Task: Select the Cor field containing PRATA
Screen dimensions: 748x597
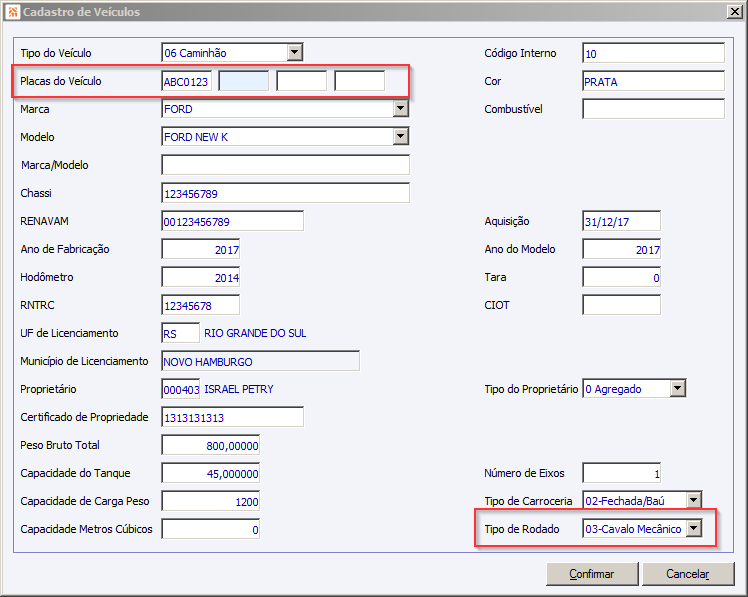Action: 653,81
